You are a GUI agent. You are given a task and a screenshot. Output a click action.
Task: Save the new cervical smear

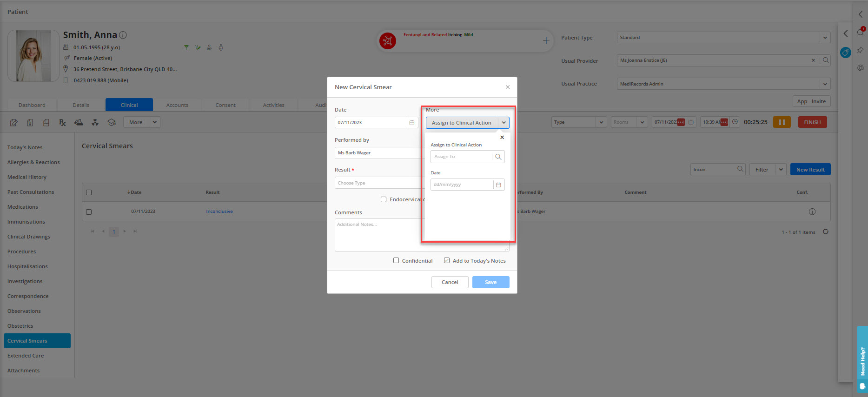(491, 282)
